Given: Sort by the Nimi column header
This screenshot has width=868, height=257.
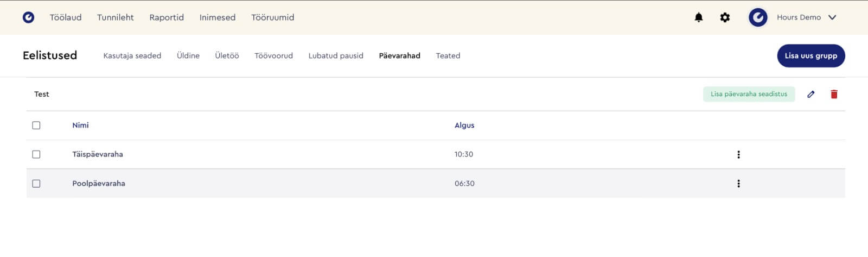Looking at the screenshot, I should [x=80, y=125].
